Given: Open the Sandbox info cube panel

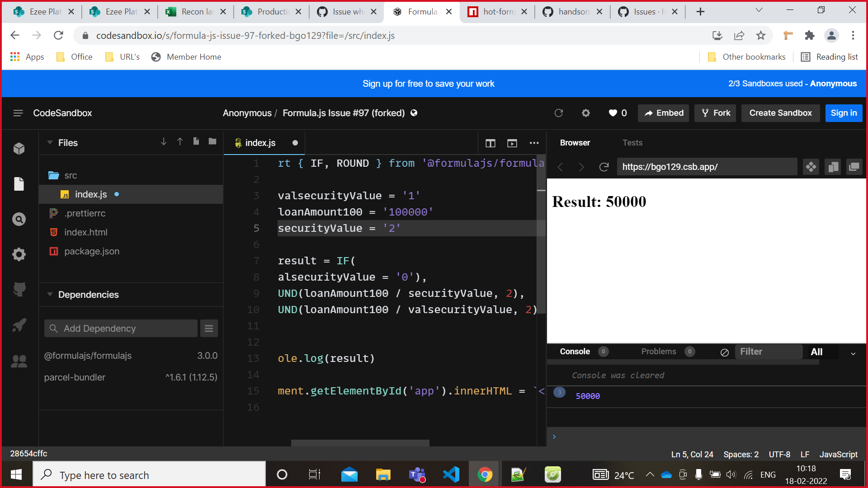Looking at the screenshot, I should 19,148.
